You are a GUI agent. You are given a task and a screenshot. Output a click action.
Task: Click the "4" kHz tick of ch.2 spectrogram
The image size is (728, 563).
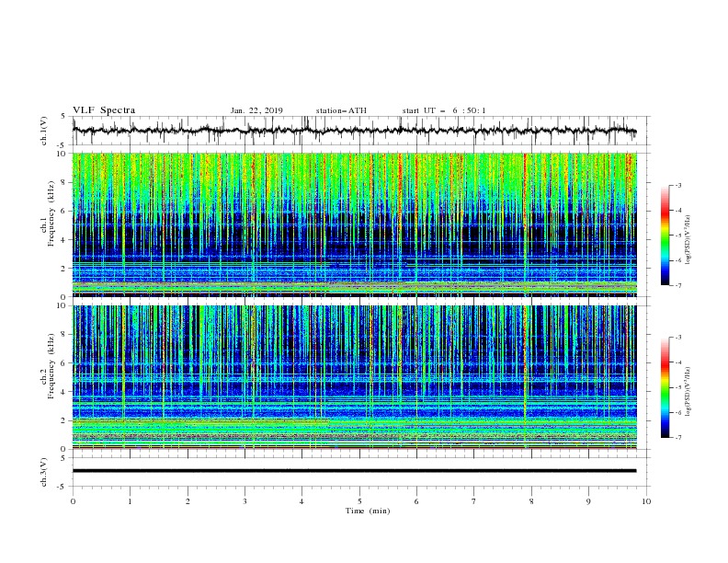point(64,392)
